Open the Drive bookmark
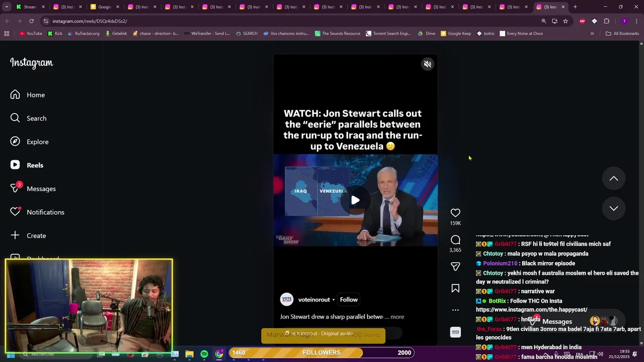The height and width of the screenshot is (362, 644). [x=427, y=34]
